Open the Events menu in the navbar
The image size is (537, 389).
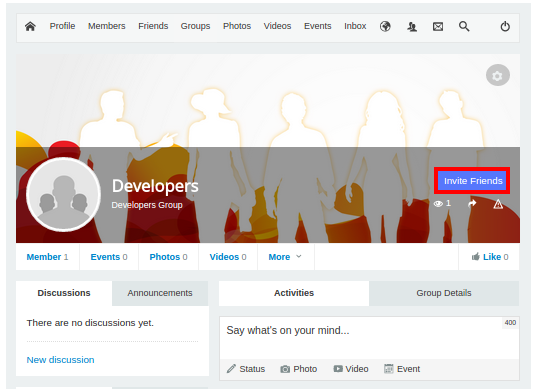[x=317, y=26]
